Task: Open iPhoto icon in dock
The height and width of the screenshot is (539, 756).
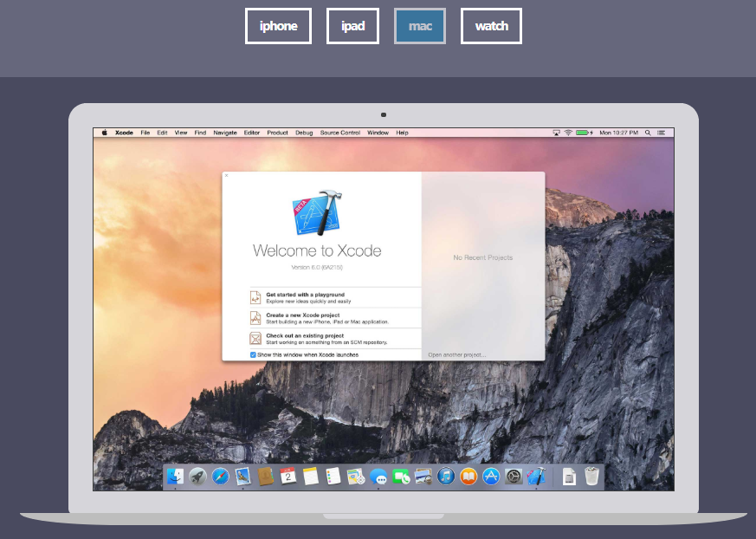Action: click(423, 477)
